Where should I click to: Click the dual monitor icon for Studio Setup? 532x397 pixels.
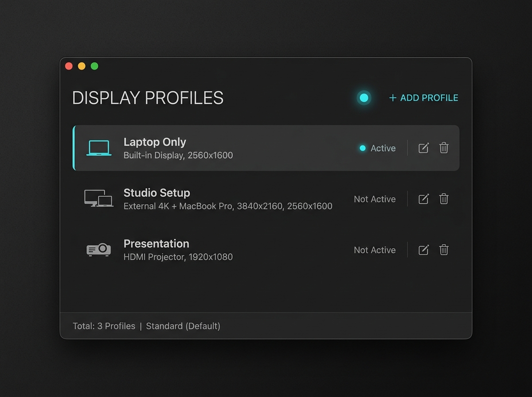(x=99, y=198)
